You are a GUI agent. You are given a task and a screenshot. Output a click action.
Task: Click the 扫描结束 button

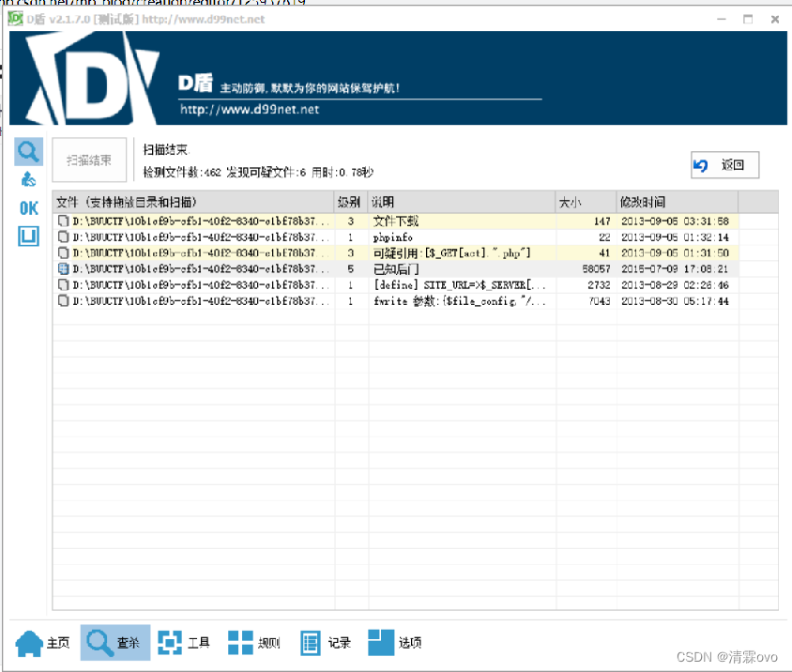(89, 160)
